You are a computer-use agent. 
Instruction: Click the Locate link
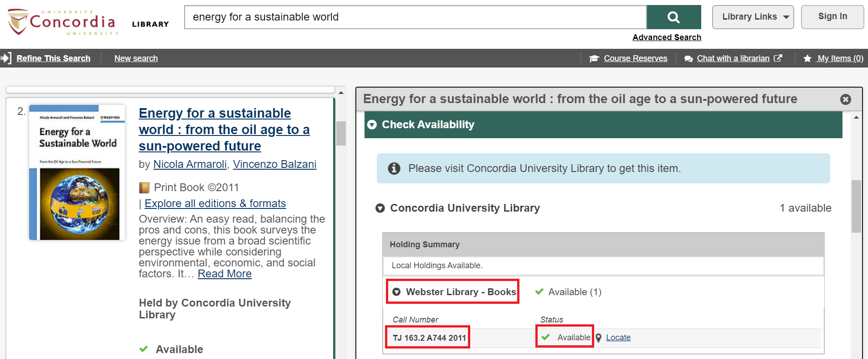coord(618,338)
